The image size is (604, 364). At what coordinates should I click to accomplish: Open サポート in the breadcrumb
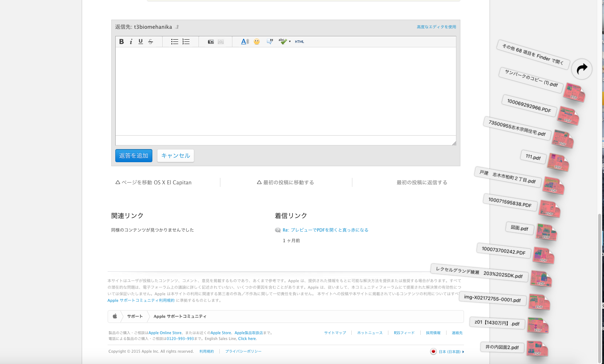[135, 316]
